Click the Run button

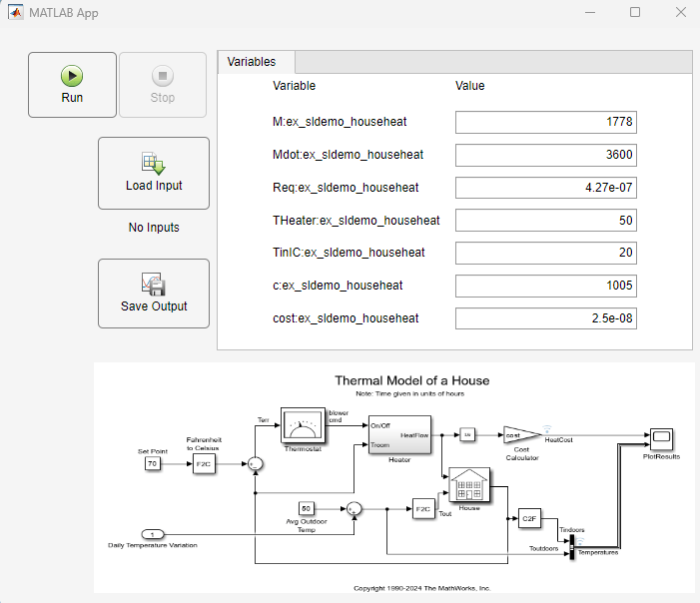(x=72, y=85)
